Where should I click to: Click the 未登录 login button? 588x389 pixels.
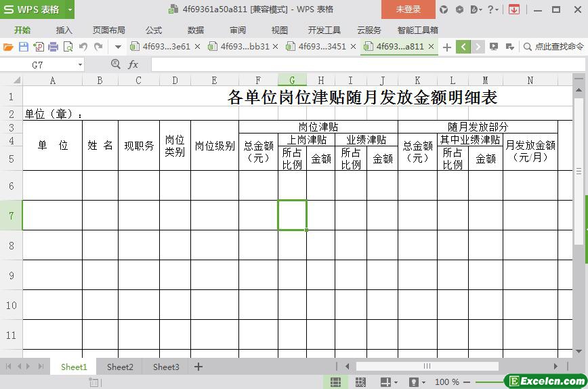pyautogui.click(x=408, y=9)
